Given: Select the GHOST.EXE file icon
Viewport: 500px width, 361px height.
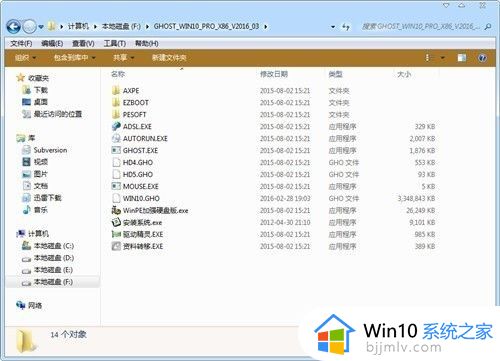Looking at the screenshot, I should (116, 150).
